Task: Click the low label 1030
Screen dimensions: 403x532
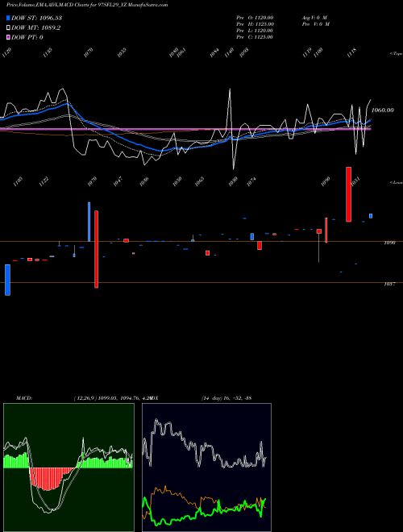Action: [233, 181]
